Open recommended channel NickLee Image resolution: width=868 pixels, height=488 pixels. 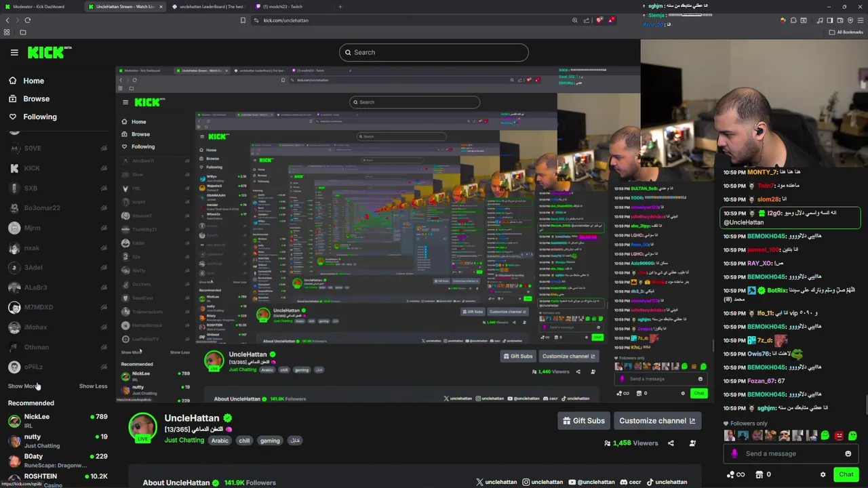tap(57, 420)
